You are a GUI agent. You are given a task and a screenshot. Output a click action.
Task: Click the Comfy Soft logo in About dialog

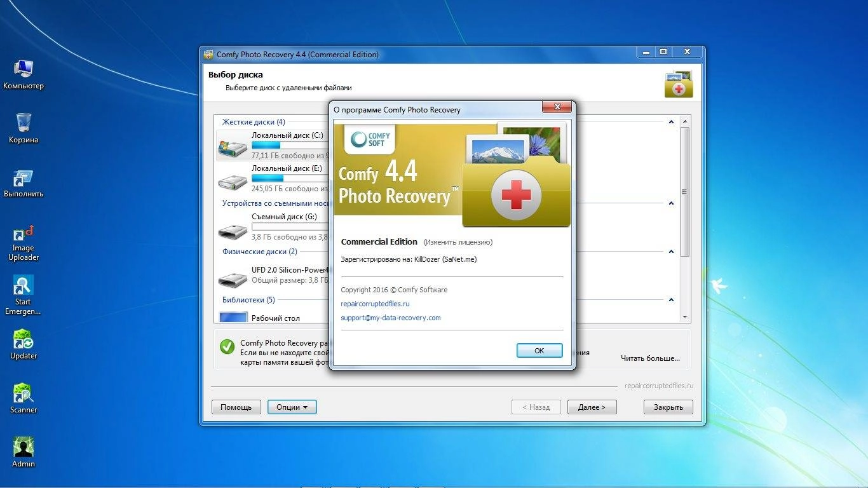pos(370,139)
